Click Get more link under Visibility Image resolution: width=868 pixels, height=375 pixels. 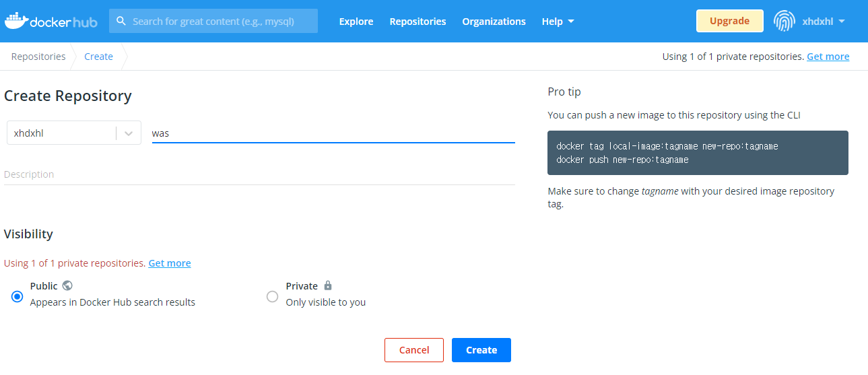click(170, 263)
